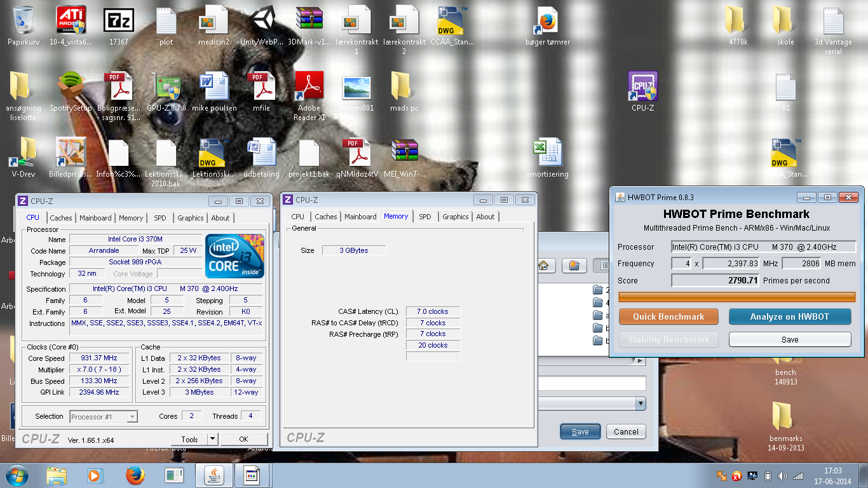Click the Tools button in CPU-Z
This screenshot has width=868, height=488.
(189, 439)
